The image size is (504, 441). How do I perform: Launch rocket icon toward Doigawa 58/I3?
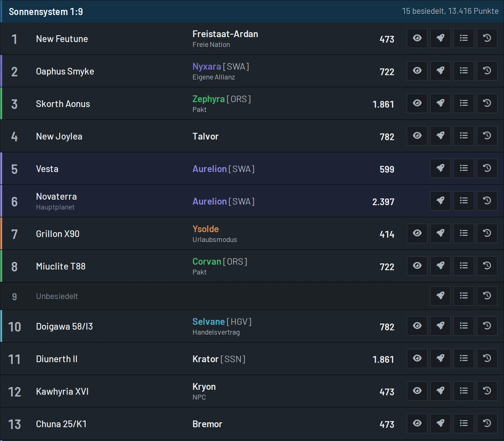pos(440,326)
